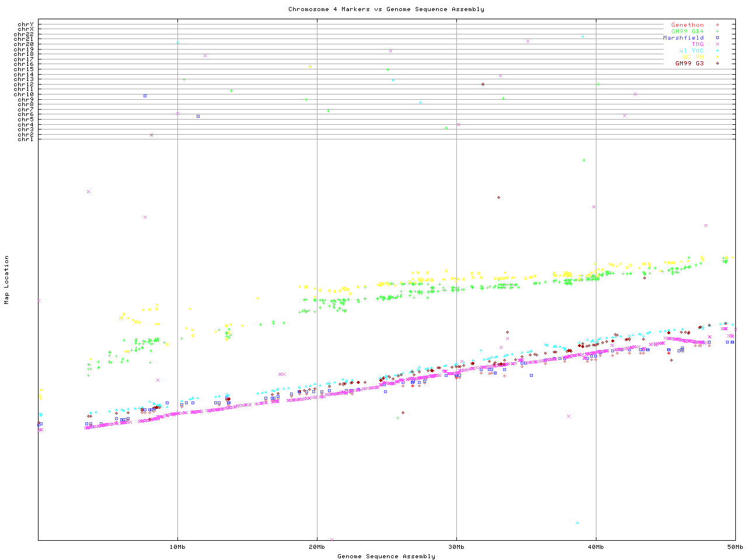Click the 40Mb x-axis tick label
The height and width of the screenshot is (560, 747).
[x=596, y=547]
